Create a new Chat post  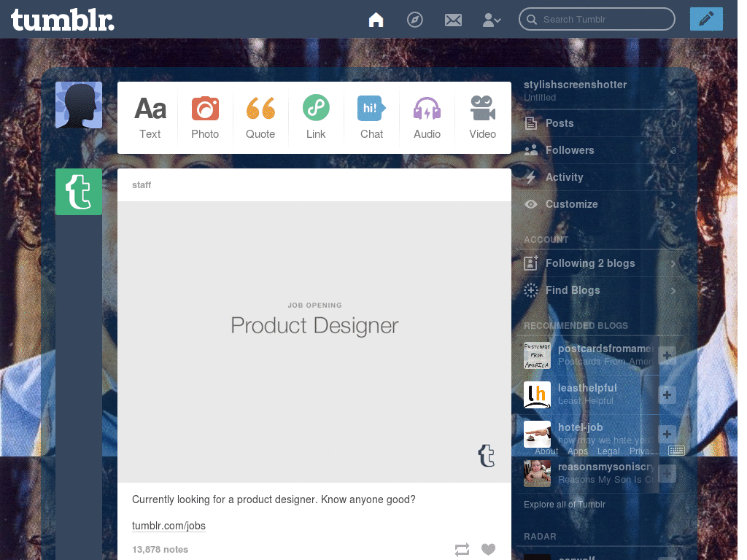point(371,117)
